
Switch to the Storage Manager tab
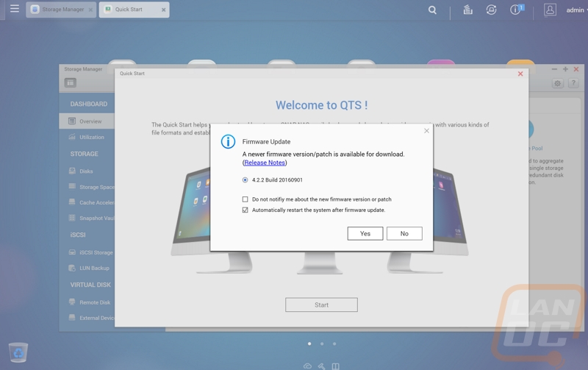coord(61,10)
